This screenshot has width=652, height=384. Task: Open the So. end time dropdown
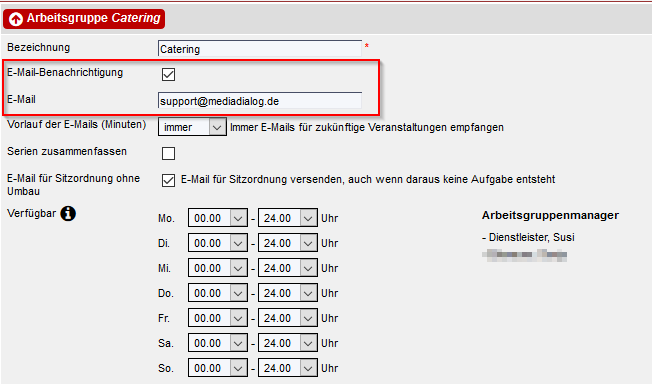click(x=288, y=368)
